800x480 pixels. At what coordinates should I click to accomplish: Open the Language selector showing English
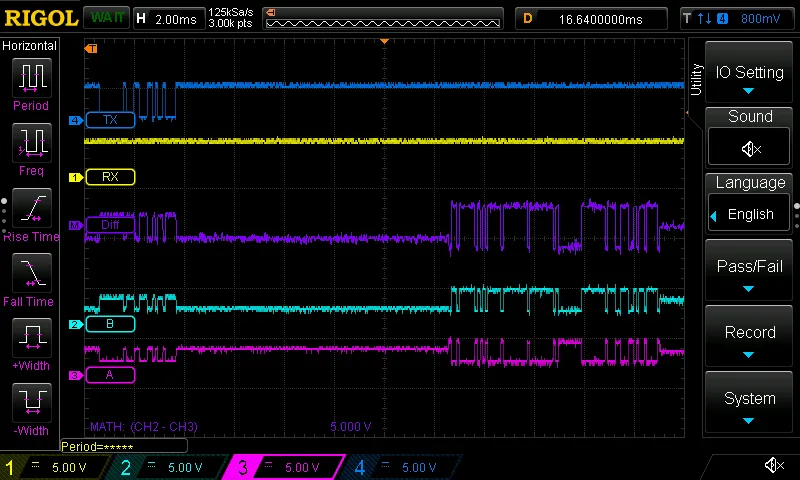[749, 214]
